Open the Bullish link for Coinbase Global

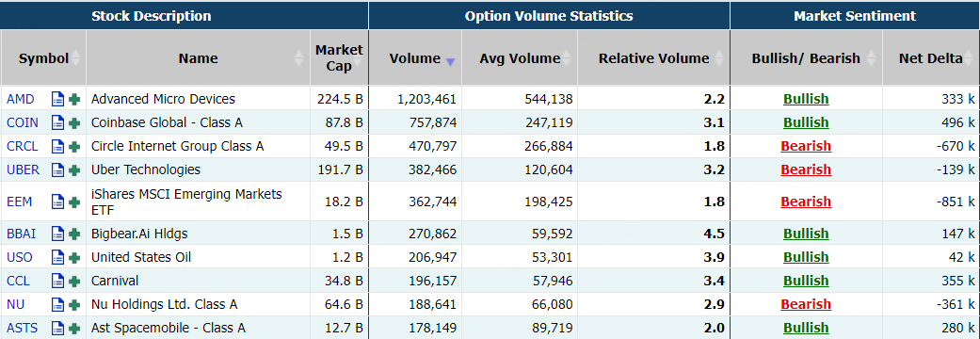tap(806, 122)
